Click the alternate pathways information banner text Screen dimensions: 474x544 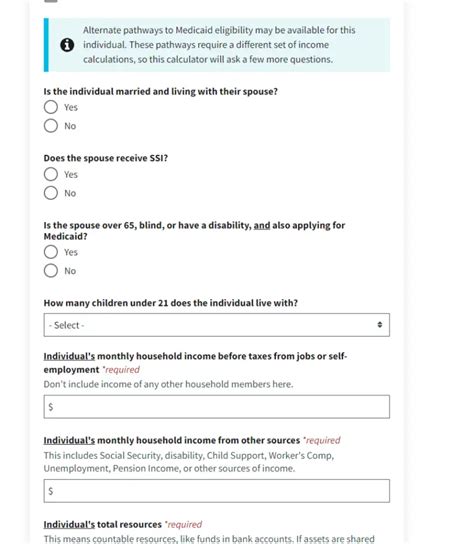[x=219, y=45]
